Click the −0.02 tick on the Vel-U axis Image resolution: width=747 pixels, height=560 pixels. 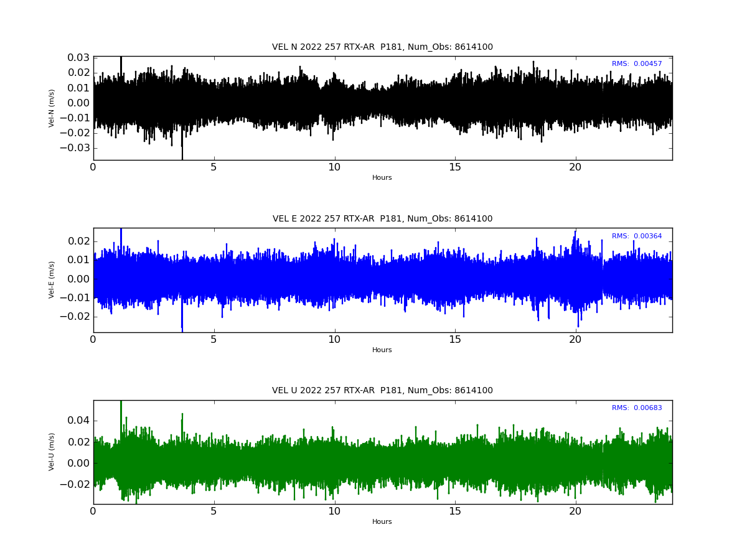click(x=75, y=485)
